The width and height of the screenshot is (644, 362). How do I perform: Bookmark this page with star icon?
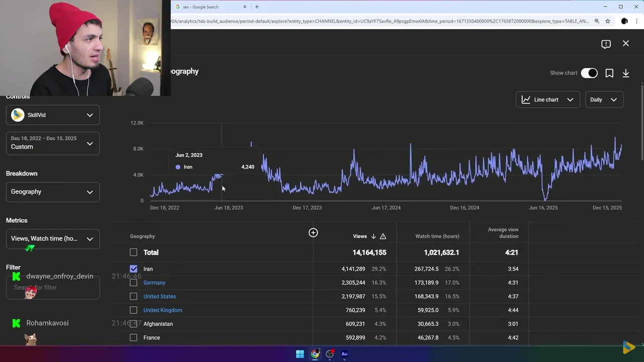[608, 21]
